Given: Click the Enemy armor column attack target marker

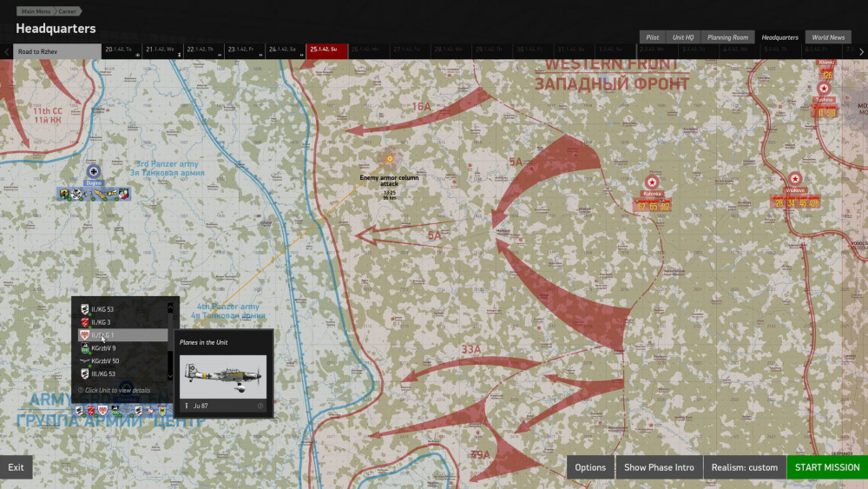Looking at the screenshot, I should tap(390, 159).
